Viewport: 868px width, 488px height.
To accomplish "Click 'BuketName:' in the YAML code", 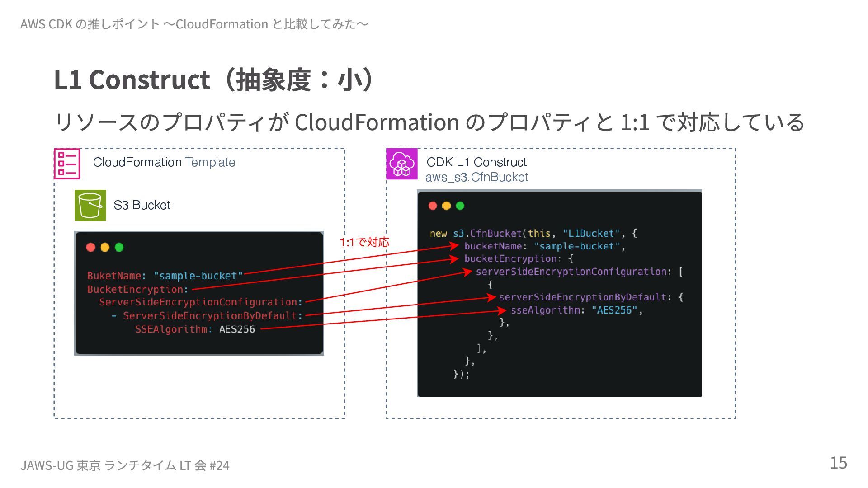I will click(x=117, y=276).
